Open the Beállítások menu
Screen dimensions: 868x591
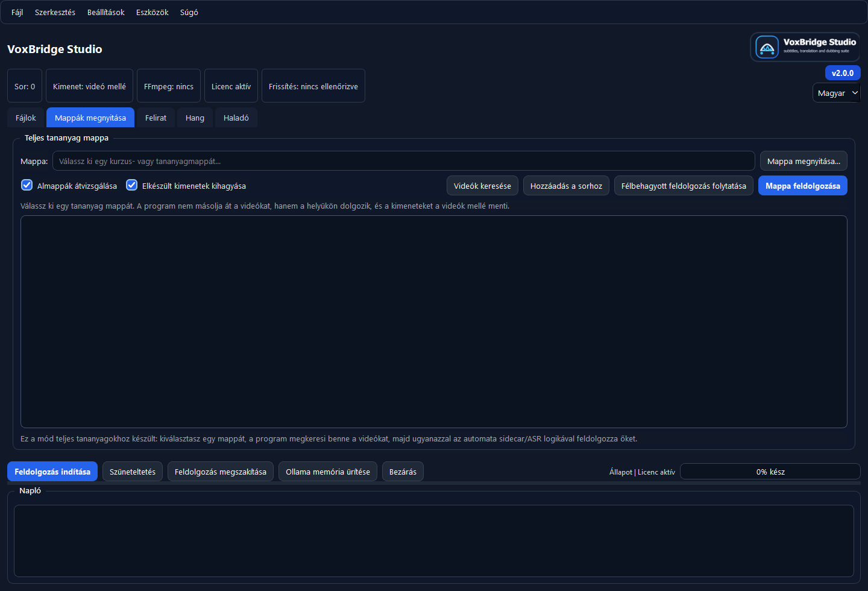[105, 12]
